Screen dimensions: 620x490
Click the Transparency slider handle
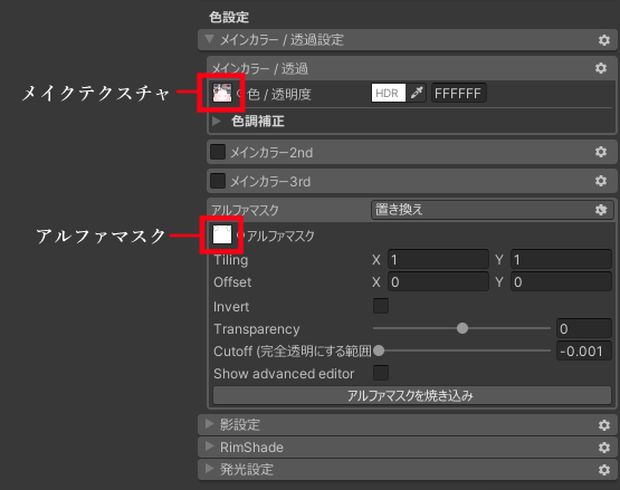[x=462, y=328]
